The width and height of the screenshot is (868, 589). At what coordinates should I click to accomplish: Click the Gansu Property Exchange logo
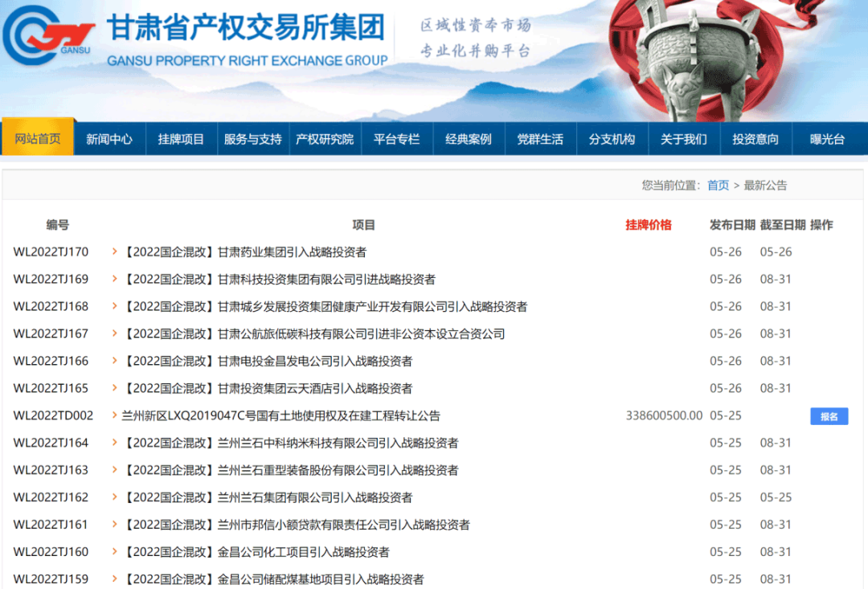coord(48,35)
